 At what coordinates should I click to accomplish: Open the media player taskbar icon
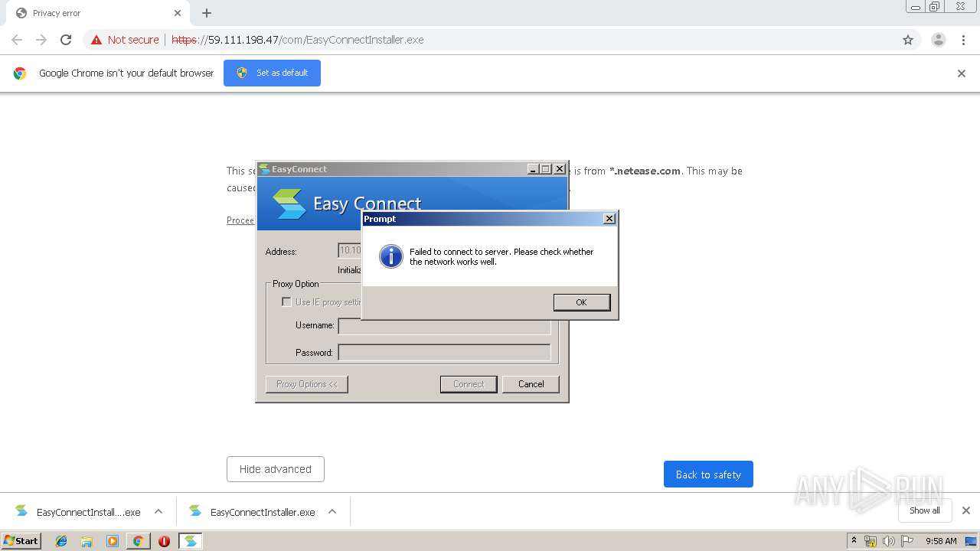[113, 541]
